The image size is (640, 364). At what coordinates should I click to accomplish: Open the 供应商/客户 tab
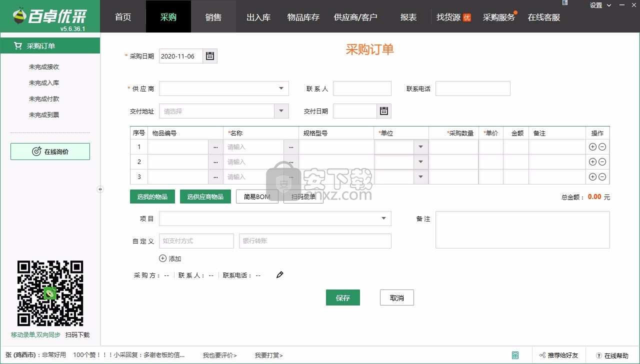pos(355,17)
